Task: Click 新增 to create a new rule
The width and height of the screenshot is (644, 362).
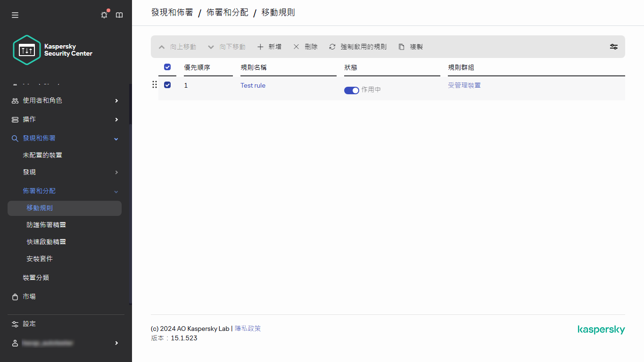Action: (269, 47)
